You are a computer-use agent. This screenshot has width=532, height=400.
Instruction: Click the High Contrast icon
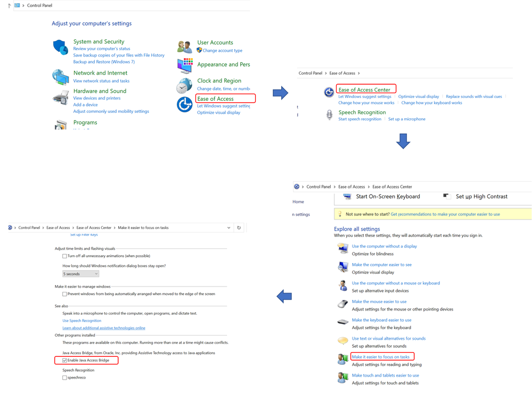pos(446,196)
